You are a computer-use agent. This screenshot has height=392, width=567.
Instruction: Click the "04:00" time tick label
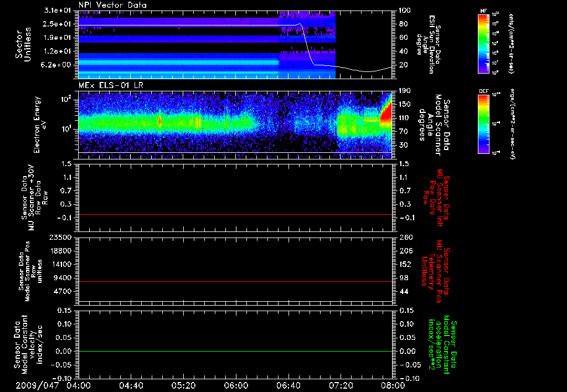tap(79, 385)
